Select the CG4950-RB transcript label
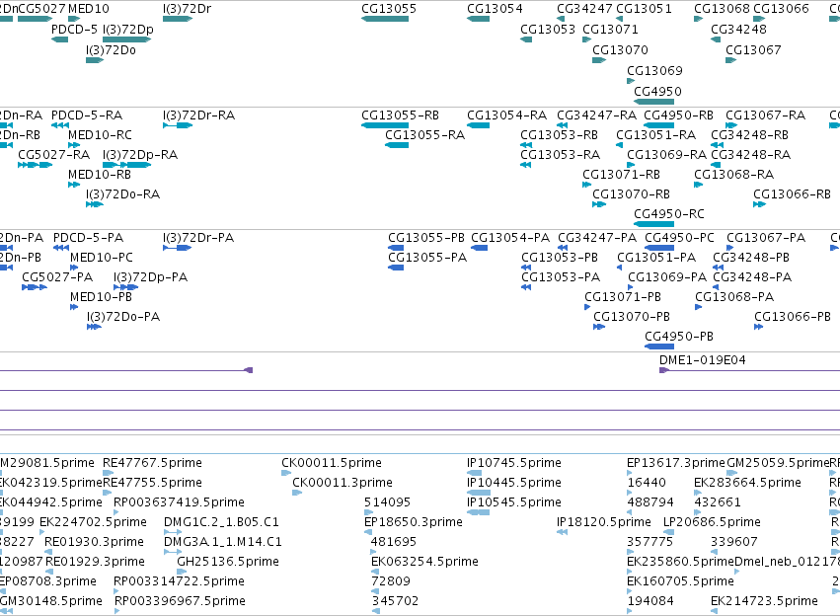 click(x=678, y=115)
